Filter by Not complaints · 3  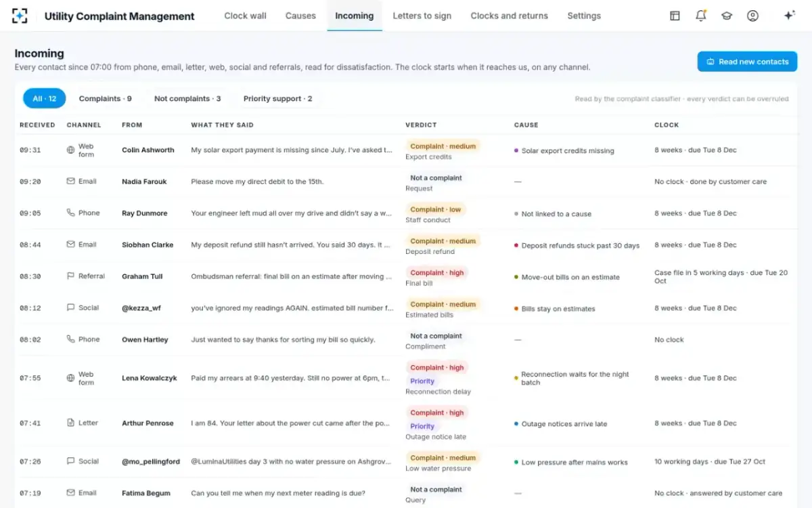click(x=187, y=98)
